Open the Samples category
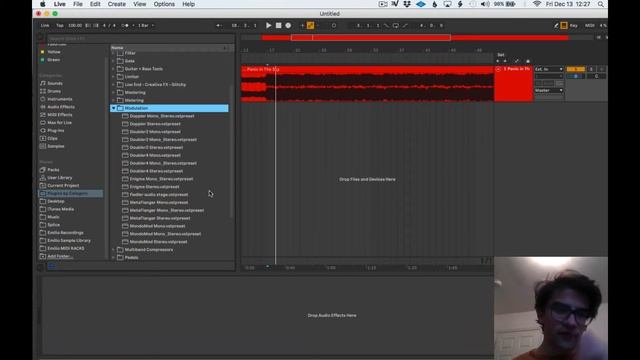Viewport: 640px width, 360px height. pos(56,146)
